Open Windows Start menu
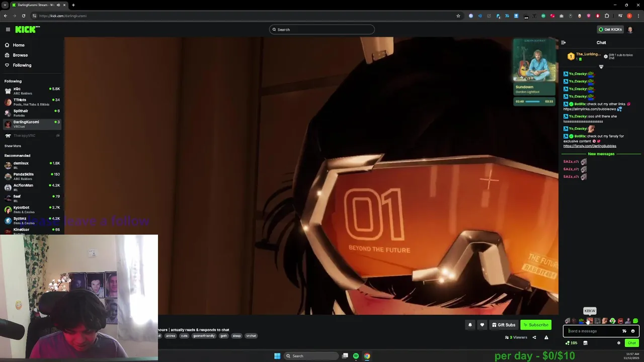The height and width of the screenshot is (362, 644). click(x=277, y=356)
